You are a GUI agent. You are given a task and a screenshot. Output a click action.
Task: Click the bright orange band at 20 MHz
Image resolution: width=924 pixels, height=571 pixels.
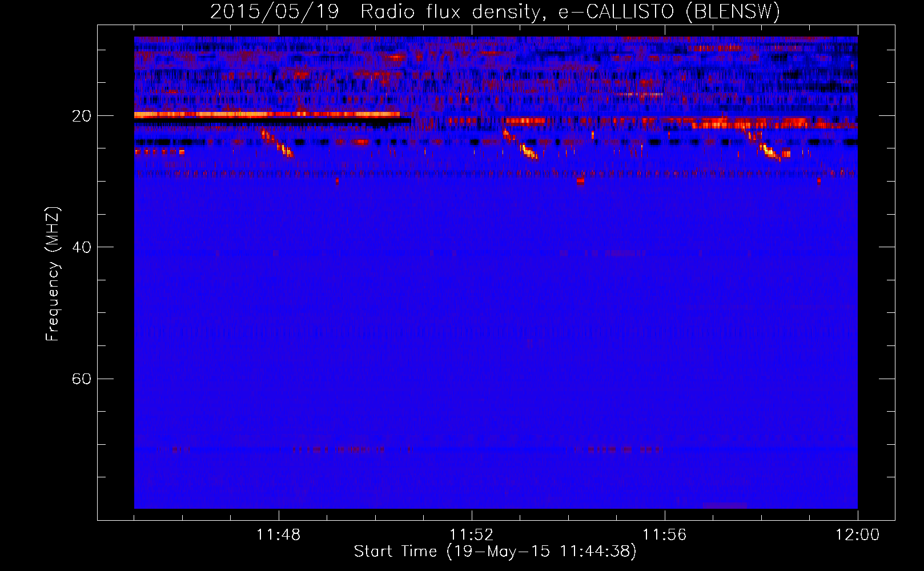click(x=267, y=115)
